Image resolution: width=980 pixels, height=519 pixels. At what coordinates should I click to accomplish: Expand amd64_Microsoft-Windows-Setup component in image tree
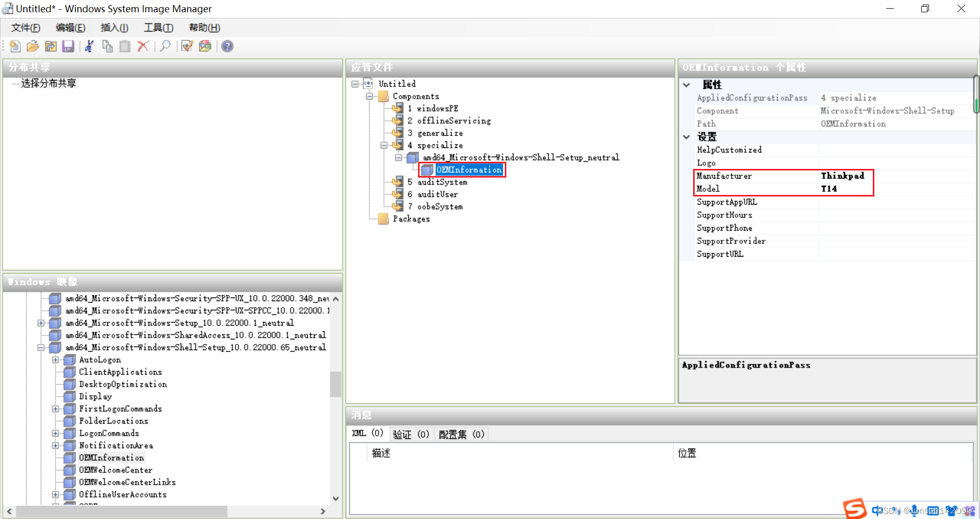(41, 323)
